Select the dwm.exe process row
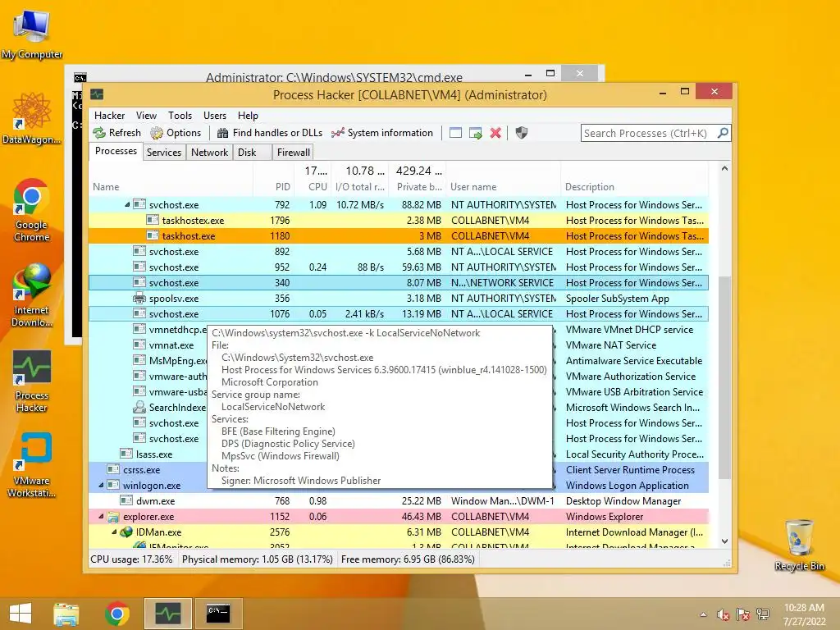The width and height of the screenshot is (840, 630). (x=399, y=501)
